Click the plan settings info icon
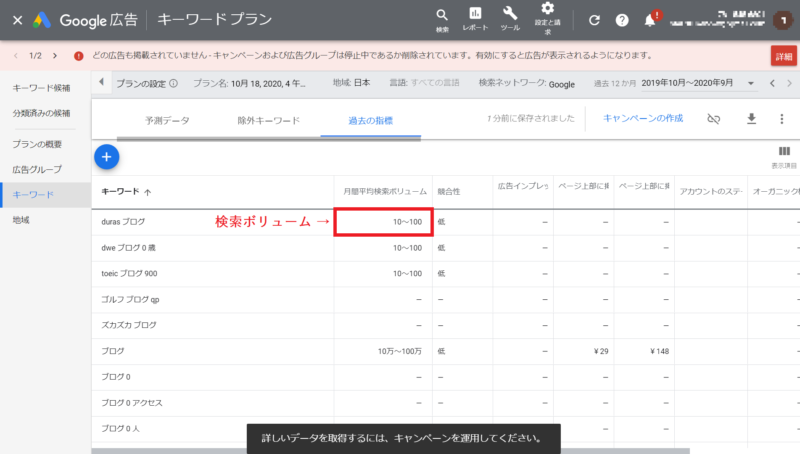 tap(173, 83)
